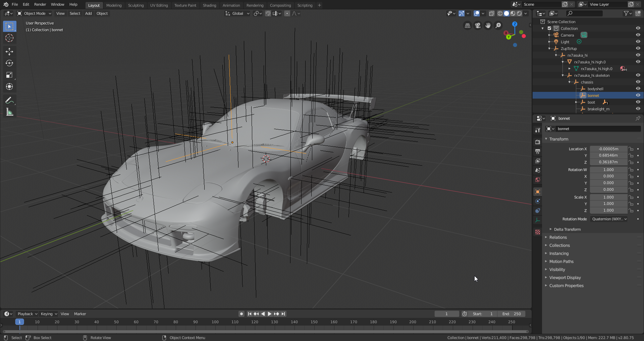Select the Cursor tool in toolbar
The width and height of the screenshot is (644, 341).
pyautogui.click(x=9, y=38)
